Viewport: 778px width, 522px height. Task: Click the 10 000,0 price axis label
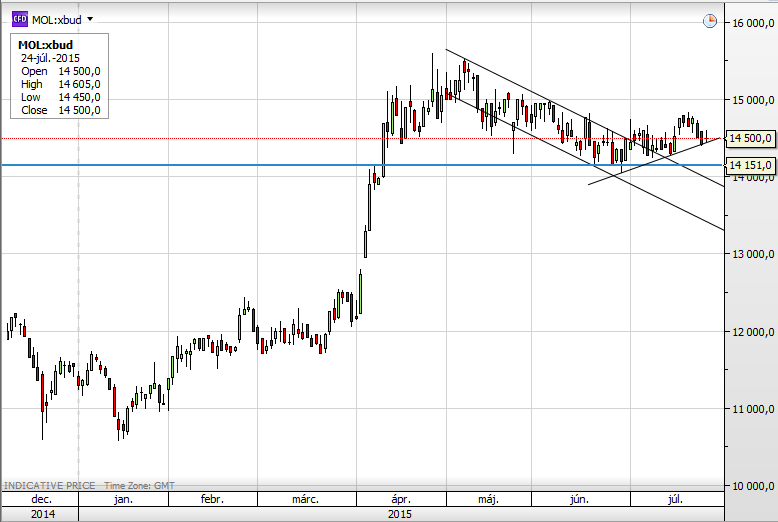[x=753, y=486]
